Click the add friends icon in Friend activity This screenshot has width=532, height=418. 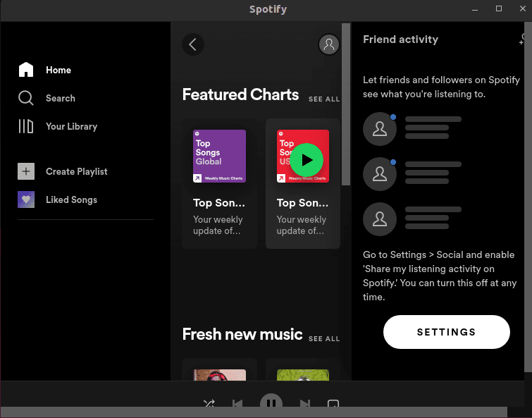522,39
